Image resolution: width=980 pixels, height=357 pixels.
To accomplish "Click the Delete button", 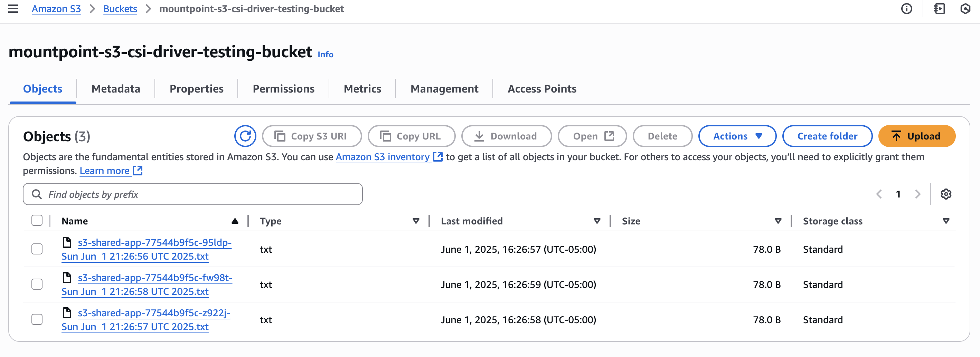I will 662,136.
